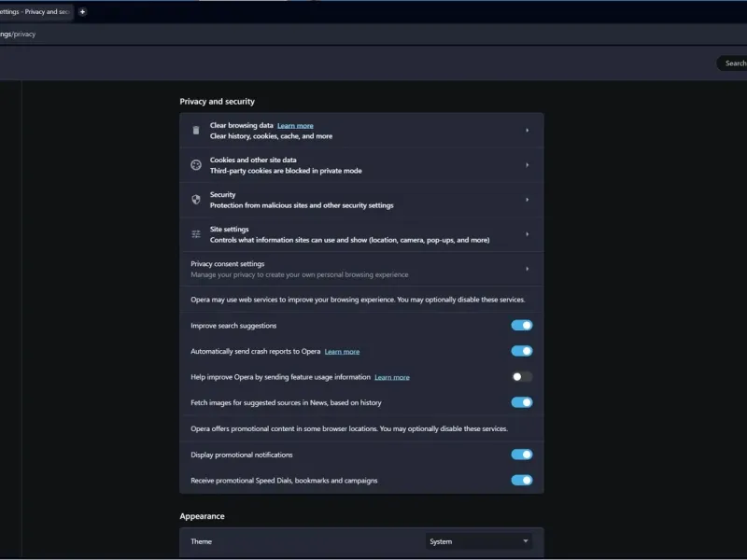
Task: Click the Theme label
Action: coord(201,541)
